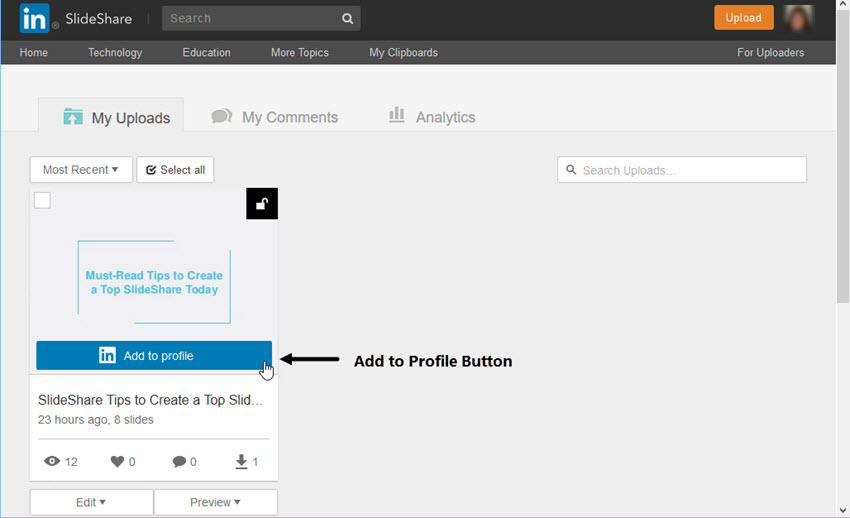Click the scrollbar up arrow
This screenshot has height=518, width=850.
click(843, 4)
